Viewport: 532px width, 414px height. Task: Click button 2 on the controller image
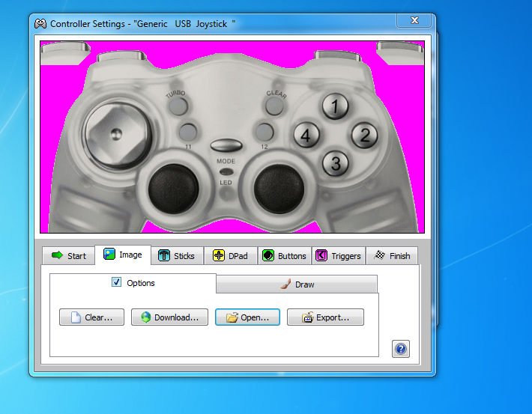(364, 136)
